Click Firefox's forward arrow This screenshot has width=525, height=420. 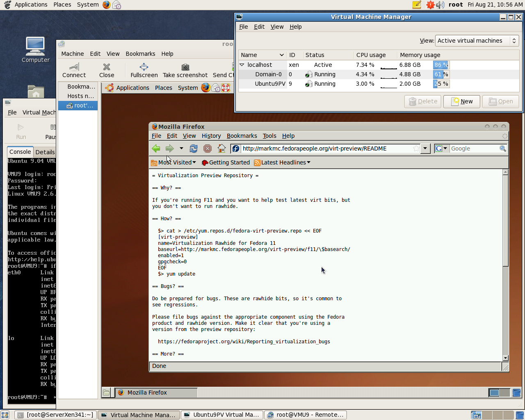point(169,148)
